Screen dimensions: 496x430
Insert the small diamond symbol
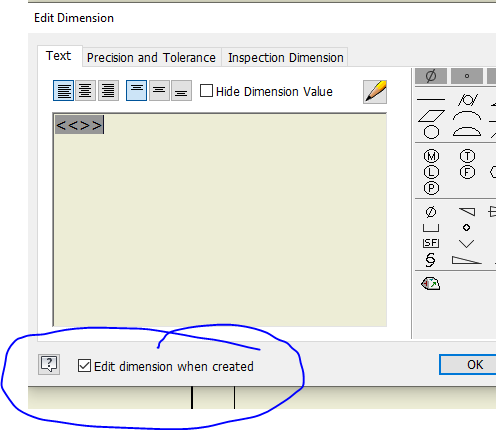(x=466, y=228)
